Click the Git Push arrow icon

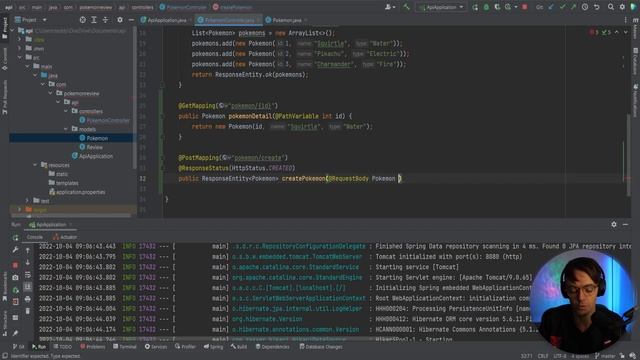(x=573, y=7)
